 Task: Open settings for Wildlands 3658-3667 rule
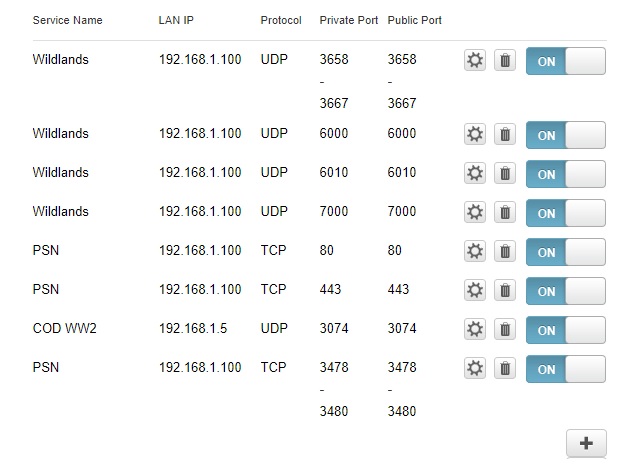[x=475, y=61]
